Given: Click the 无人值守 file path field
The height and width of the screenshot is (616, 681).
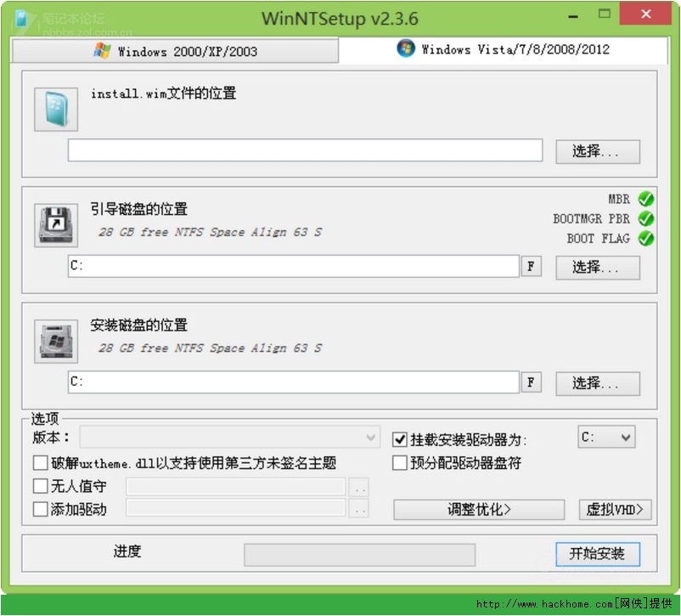Looking at the screenshot, I should click(x=236, y=487).
